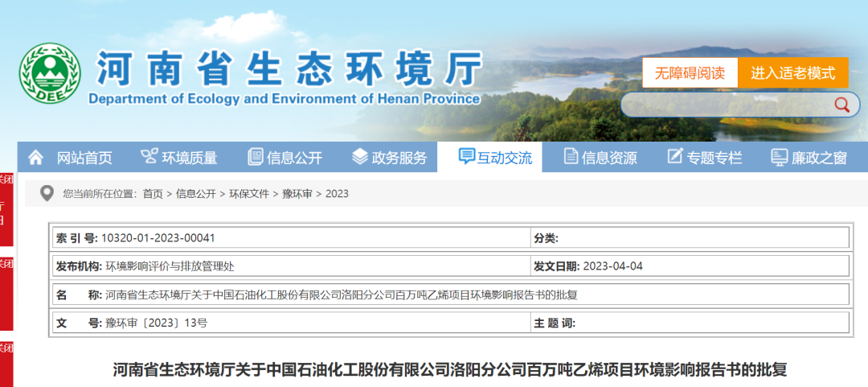
Task: Click the 信息公开 document icon
Action: tap(256, 157)
